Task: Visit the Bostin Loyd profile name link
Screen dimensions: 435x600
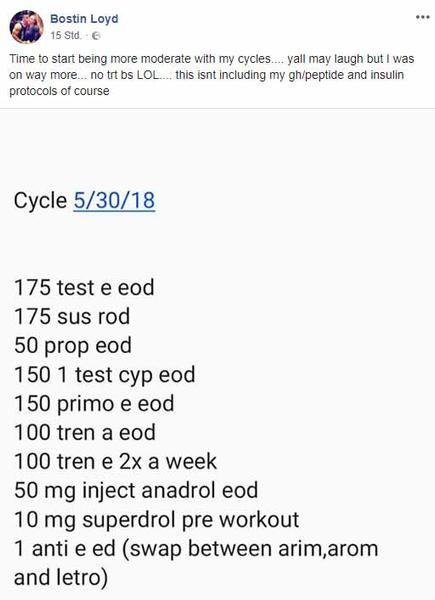Action: 84,19
